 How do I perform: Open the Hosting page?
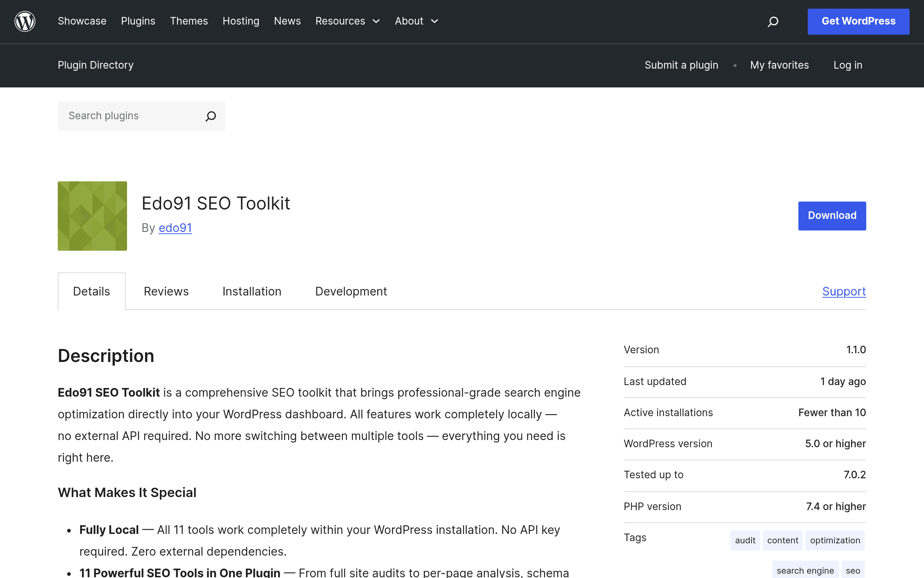[x=241, y=21]
